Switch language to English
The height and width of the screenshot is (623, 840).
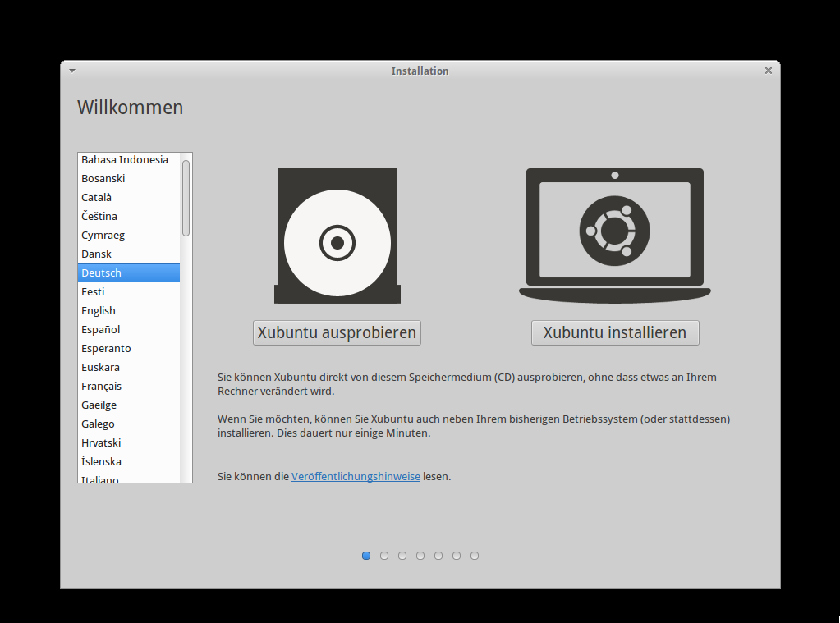point(129,311)
